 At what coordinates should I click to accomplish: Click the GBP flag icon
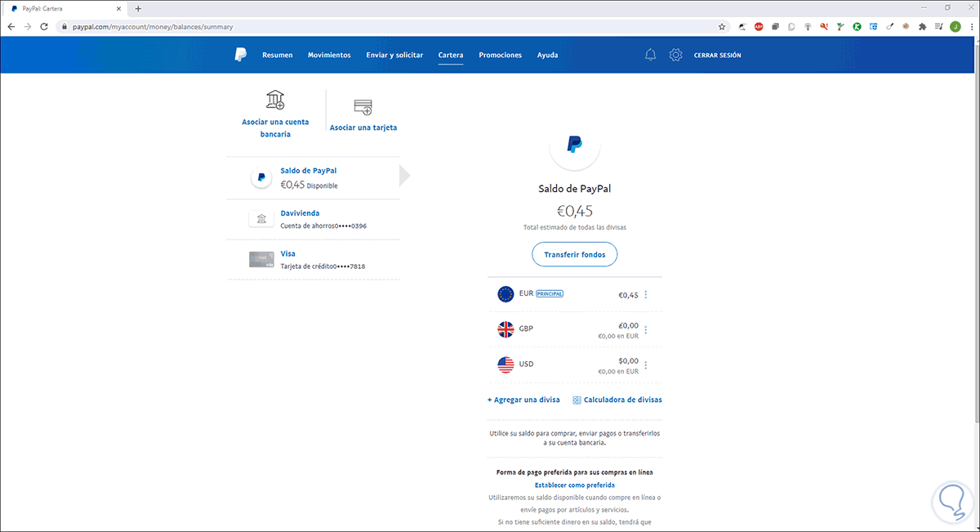[x=506, y=330]
